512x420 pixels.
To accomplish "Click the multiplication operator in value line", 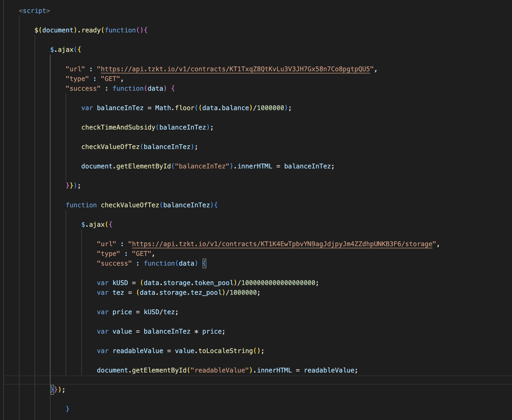I will [196, 331].
